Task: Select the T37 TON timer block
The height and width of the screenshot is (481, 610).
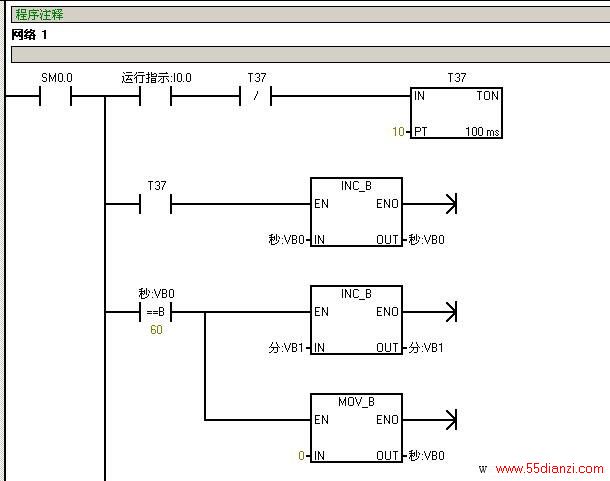Action: [x=456, y=113]
